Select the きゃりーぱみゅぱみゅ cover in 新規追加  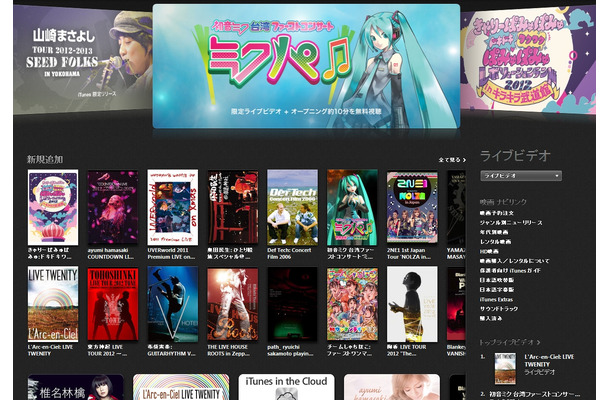point(53,207)
